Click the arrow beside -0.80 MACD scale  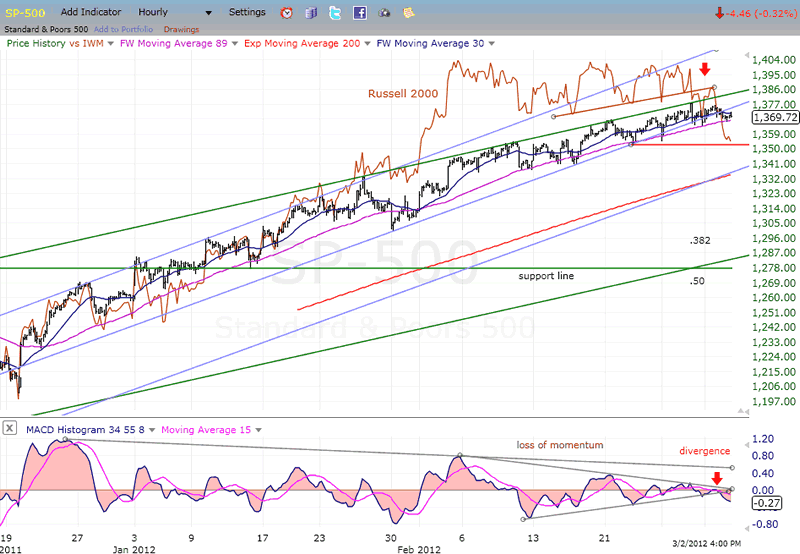[x=747, y=528]
